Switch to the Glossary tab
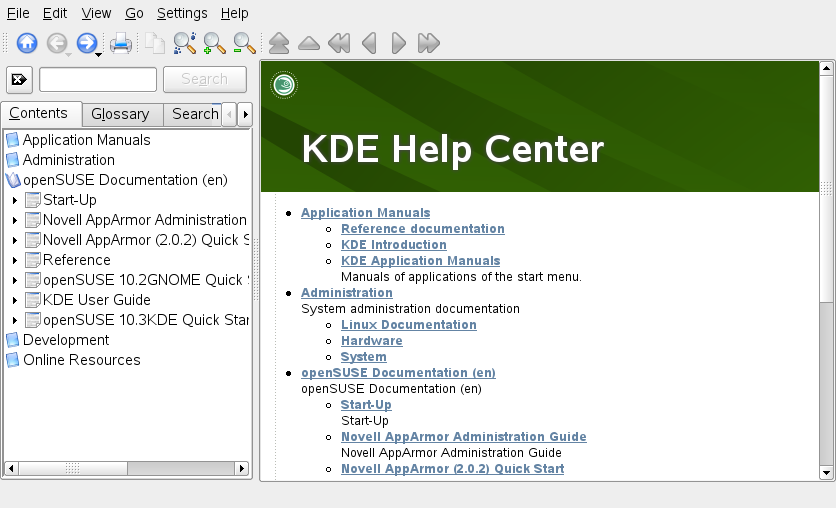Screen dimensions: 836x508 pyautogui.click(x=120, y=114)
